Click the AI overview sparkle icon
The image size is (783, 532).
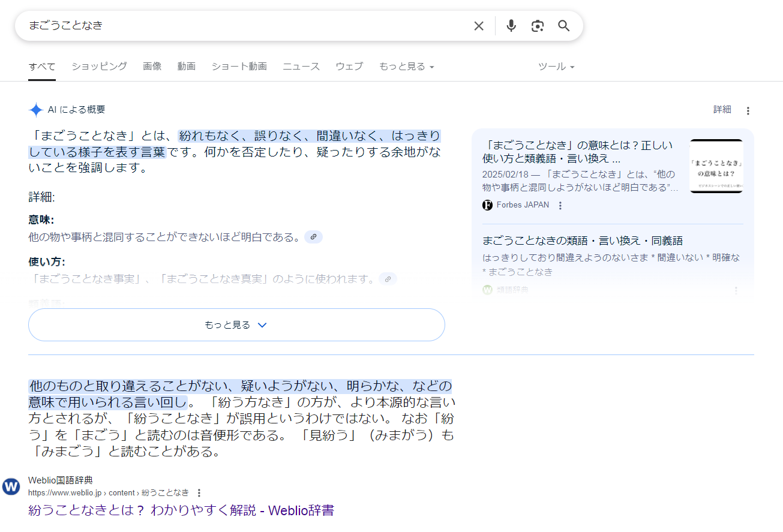coord(36,110)
